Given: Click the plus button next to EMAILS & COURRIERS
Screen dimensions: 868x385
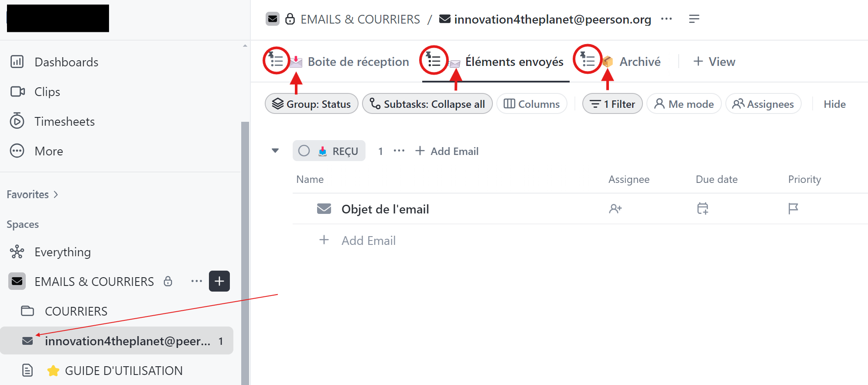Looking at the screenshot, I should pos(219,281).
